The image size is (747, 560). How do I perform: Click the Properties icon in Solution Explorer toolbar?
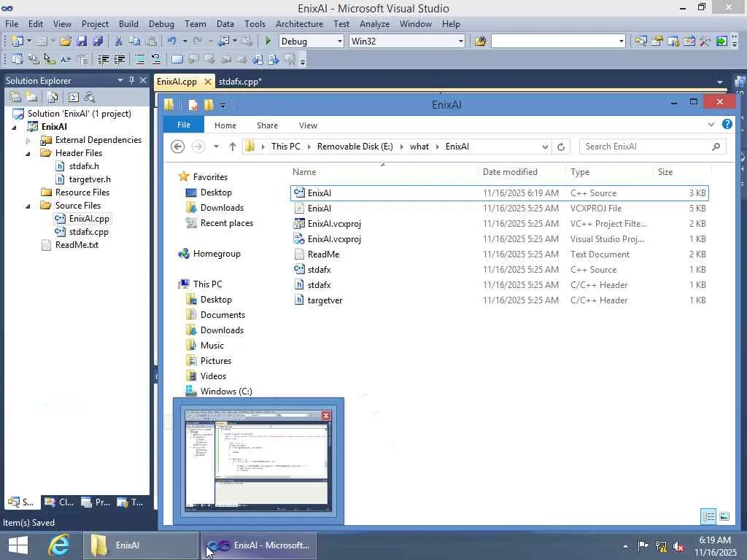pos(15,97)
